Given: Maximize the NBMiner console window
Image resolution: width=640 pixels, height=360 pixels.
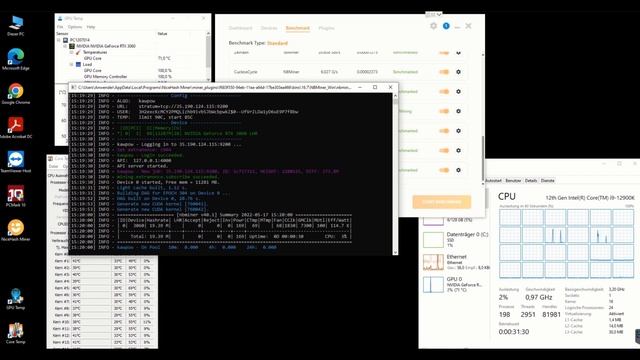Looking at the screenshot, I should click(x=375, y=87).
